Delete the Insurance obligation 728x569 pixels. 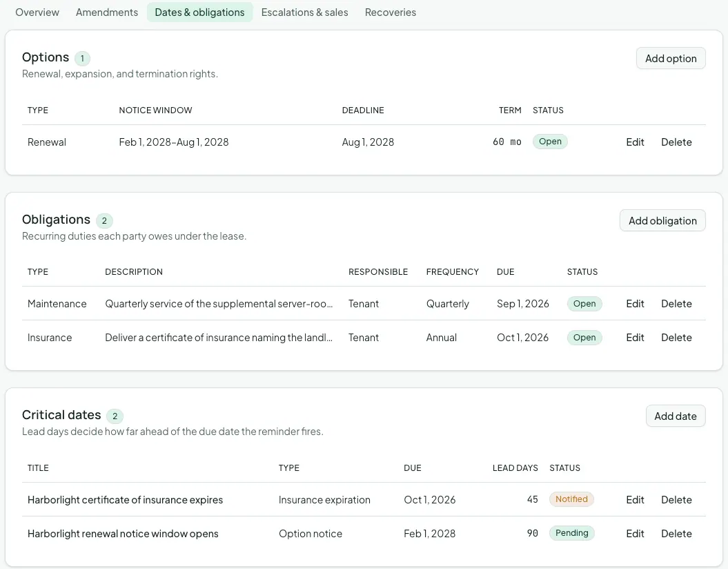coord(676,338)
